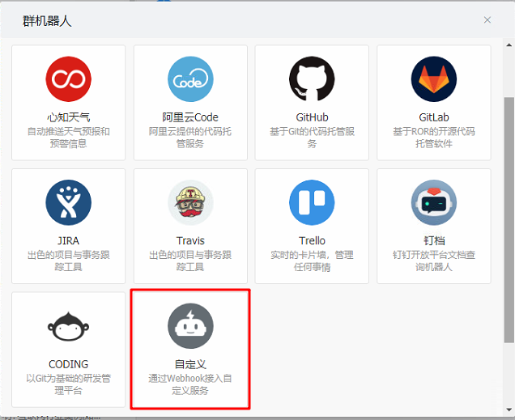This screenshot has height=420, width=515.
Task: Click the scrollbar up arrow
Action: (x=509, y=45)
